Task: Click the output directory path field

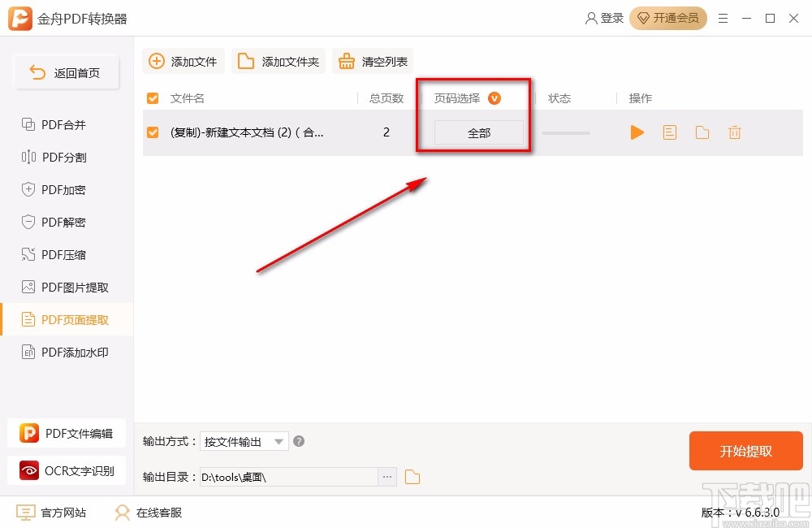Action: pyautogui.click(x=292, y=477)
